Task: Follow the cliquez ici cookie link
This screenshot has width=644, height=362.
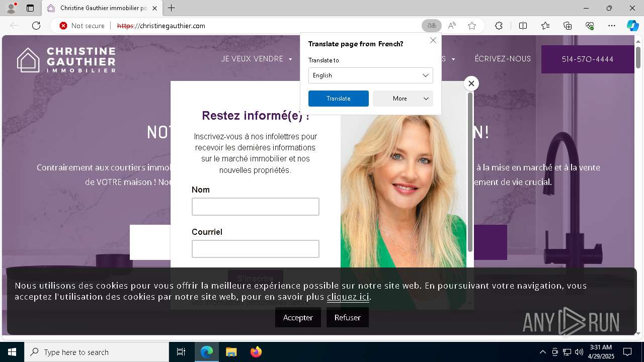Action: (348, 297)
